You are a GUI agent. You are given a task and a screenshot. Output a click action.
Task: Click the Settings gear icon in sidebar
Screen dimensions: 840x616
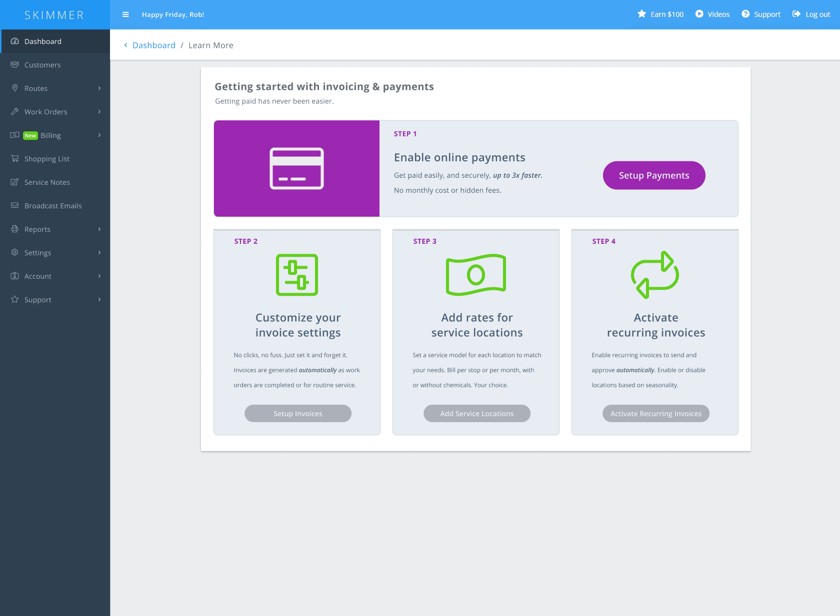15,252
